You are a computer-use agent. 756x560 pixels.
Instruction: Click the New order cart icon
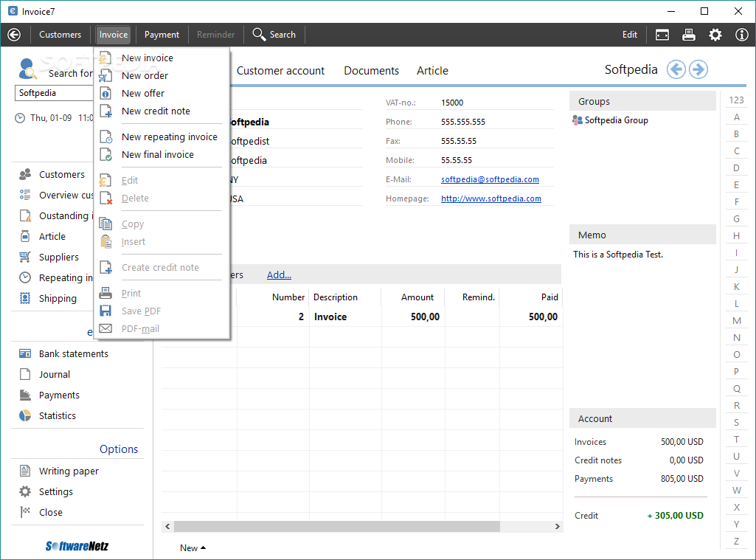(x=105, y=76)
